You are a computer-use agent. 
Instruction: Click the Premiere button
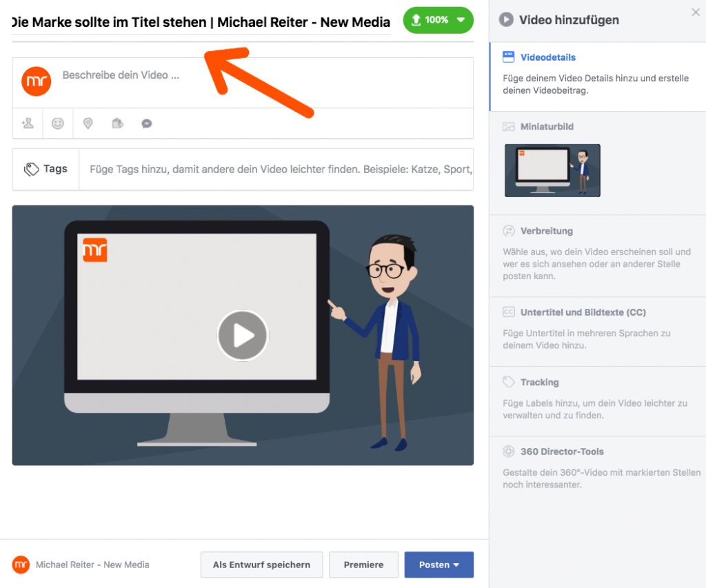(x=363, y=565)
